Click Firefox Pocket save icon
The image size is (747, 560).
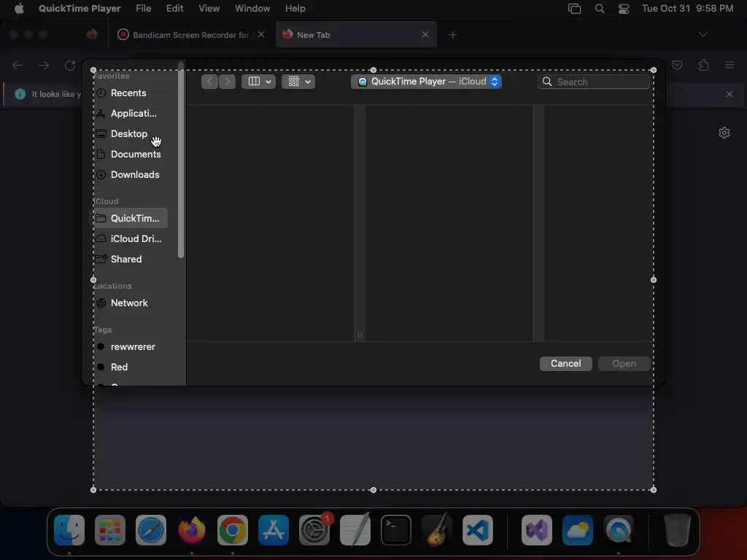pyautogui.click(x=677, y=65)
